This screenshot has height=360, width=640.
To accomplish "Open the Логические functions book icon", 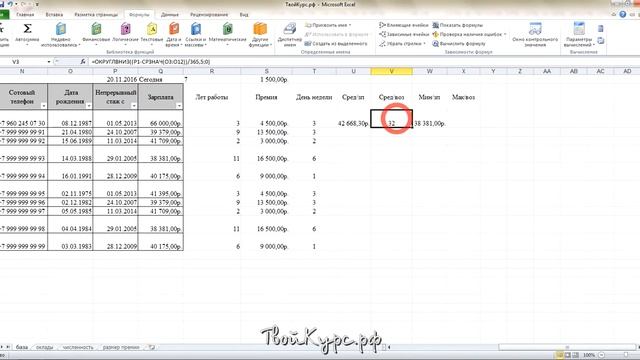I will point(126,29).
